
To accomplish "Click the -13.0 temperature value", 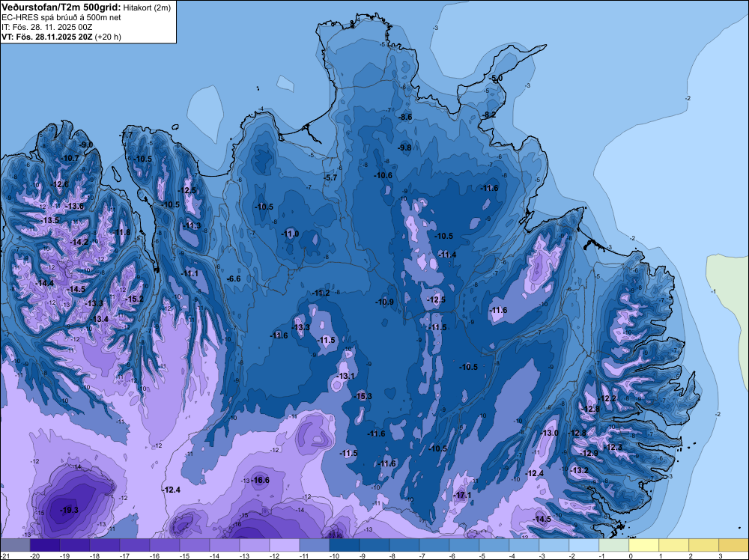I will pos(549,433).
